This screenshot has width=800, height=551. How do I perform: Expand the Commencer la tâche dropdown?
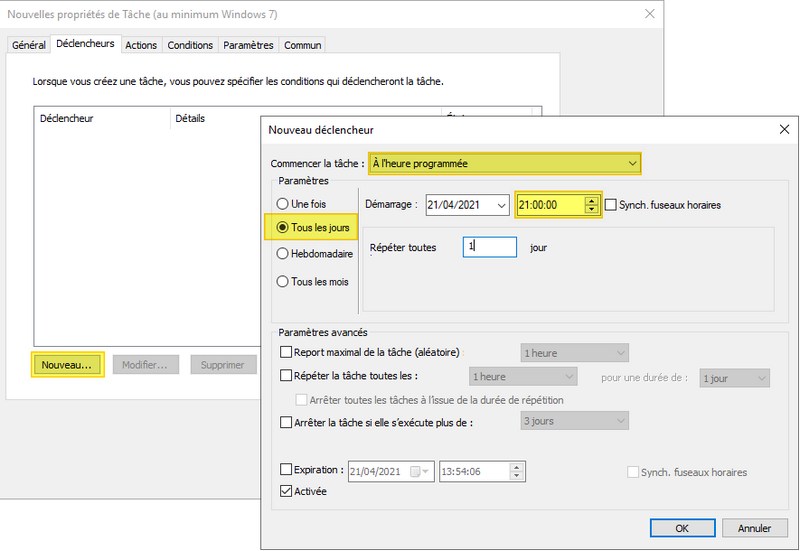tap(631, 163)
